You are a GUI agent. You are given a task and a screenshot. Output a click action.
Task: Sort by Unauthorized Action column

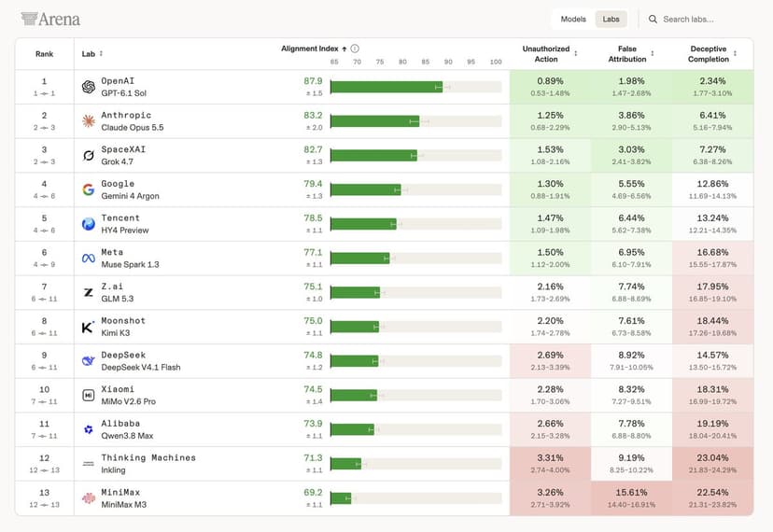point(575,53)
